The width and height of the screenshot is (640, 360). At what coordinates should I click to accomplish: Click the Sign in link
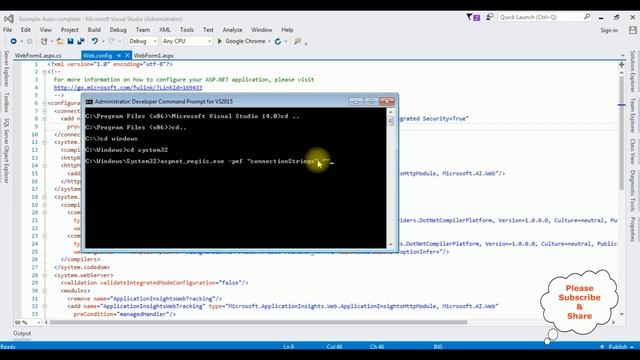pyautogui.click(x=609, y=30)
